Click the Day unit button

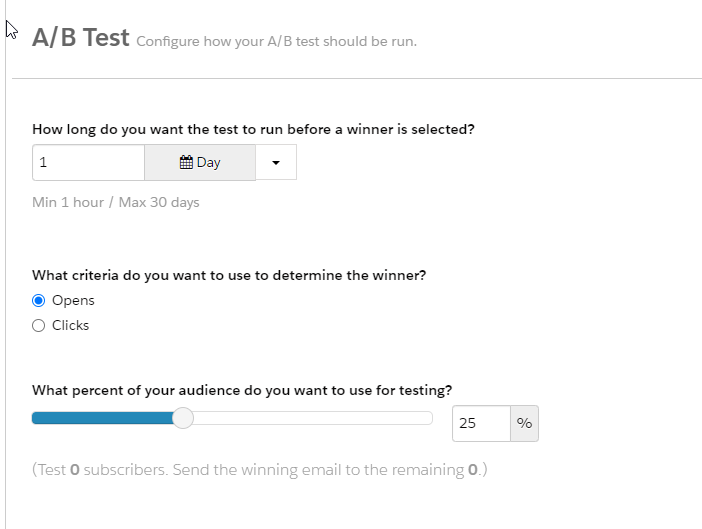(x=200, y=163)
